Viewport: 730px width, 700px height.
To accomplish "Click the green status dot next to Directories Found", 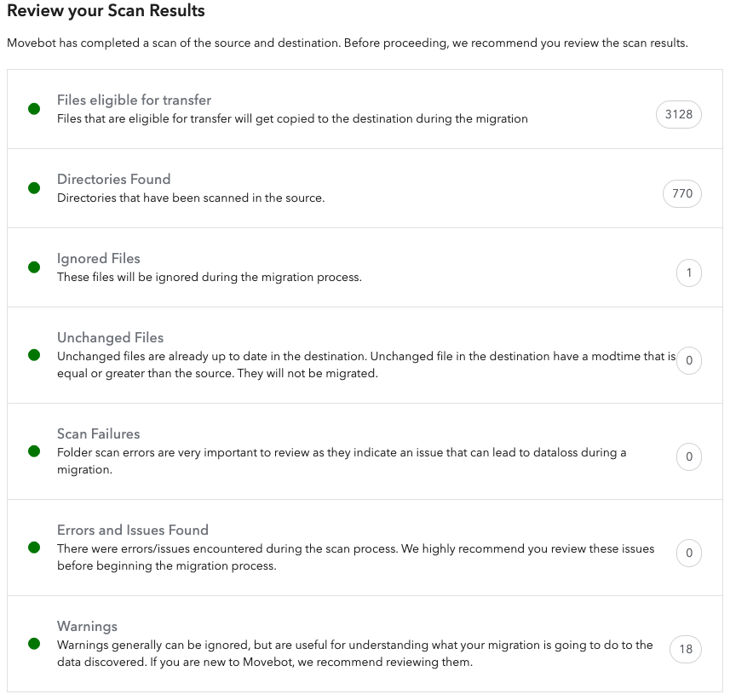I will (x=33, y=186).
